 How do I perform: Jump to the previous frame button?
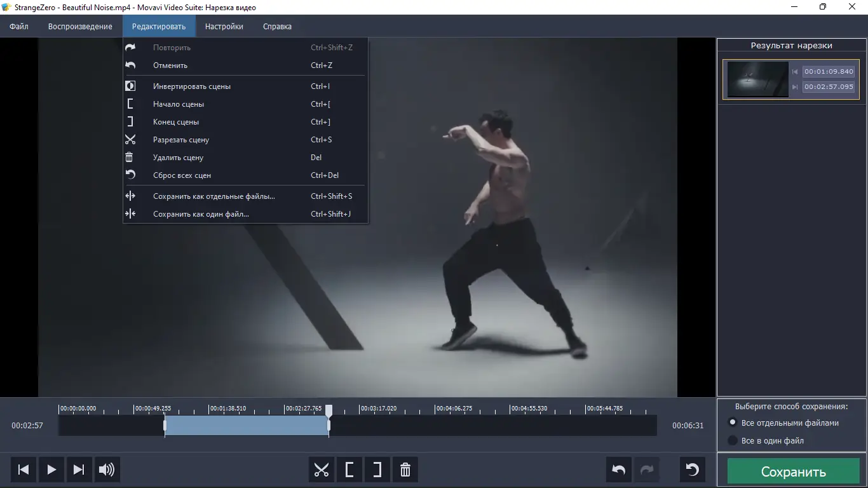(24, 470)
